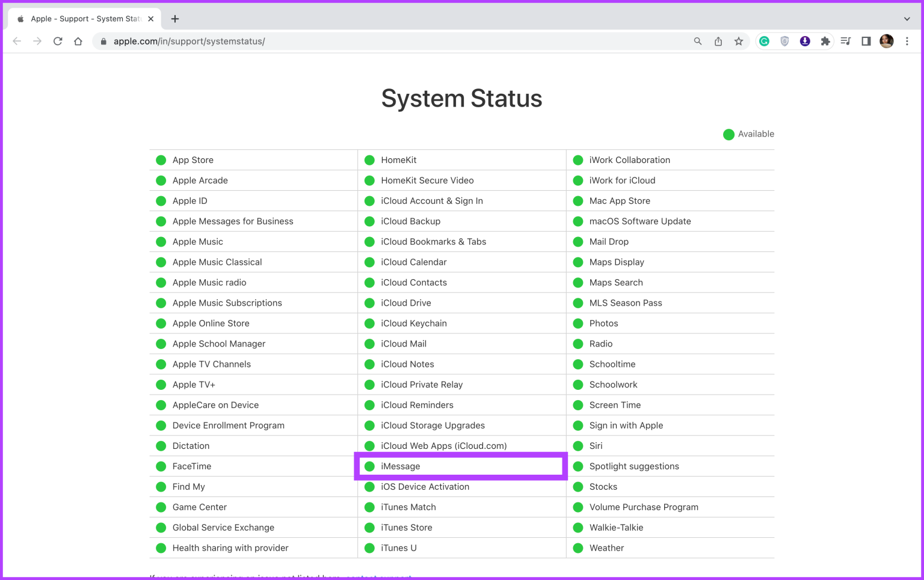Open the Extensions puzzle-piece menu
The width and height of the screenshot is (924, 580).
825,42
